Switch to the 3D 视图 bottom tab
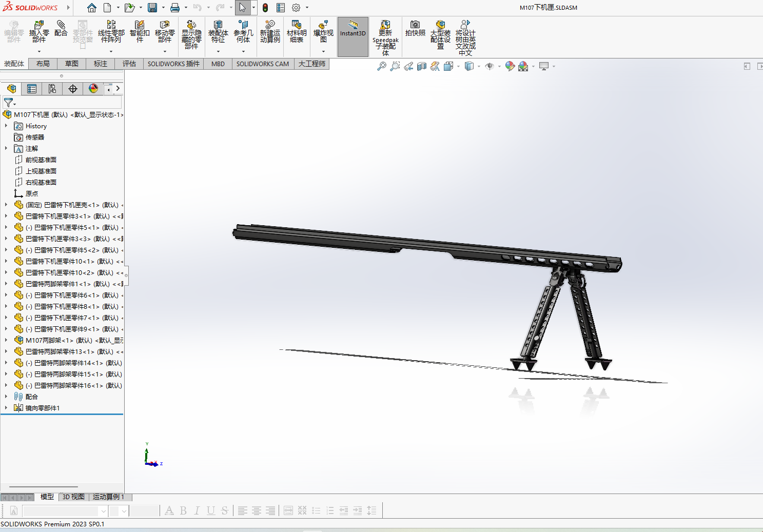Image resolution: width=763 pixels, height=532 pixels. click(x=73, y=497)
